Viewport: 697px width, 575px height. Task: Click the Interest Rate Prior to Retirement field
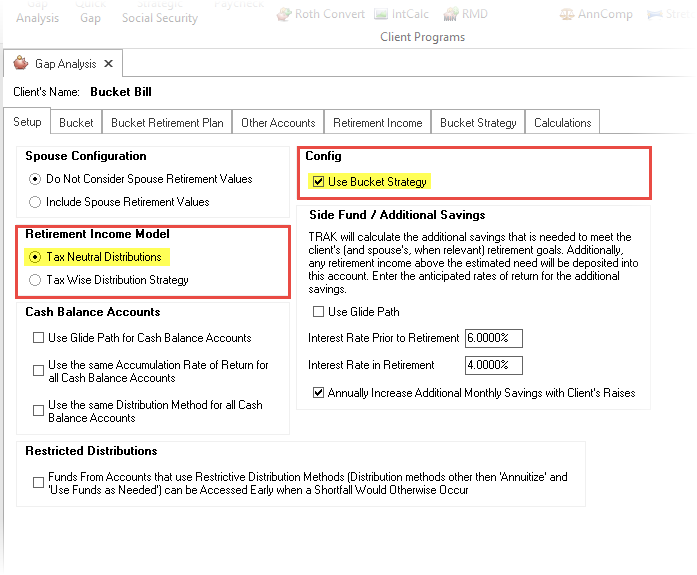click(494, 338)
